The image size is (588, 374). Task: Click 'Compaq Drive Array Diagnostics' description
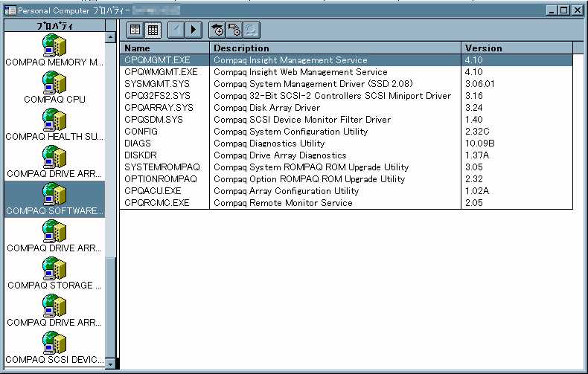click(x=280, y=155)
